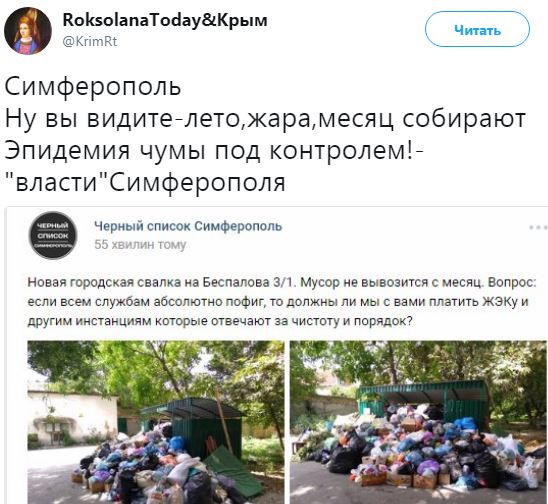This screenshot has width=548, height=504.
Task: Open the Черный список round logo
Action: (x=53, y=235)
